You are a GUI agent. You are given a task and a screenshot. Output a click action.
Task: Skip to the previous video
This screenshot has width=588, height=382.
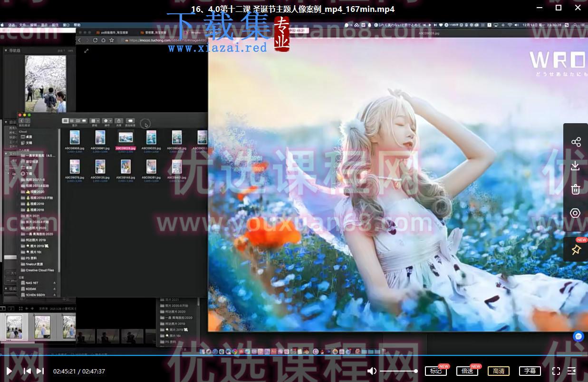pyautogui.click(x=27, y=371)
